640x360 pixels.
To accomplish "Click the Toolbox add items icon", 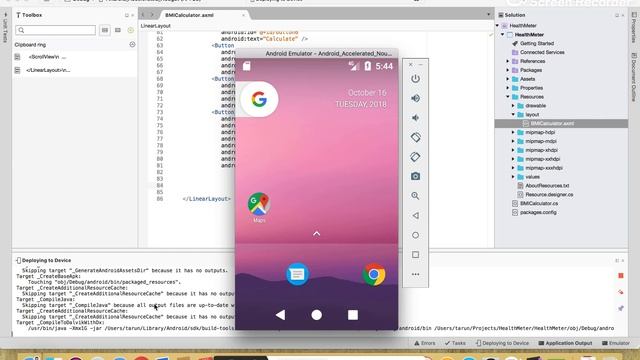I will point(131,30).
